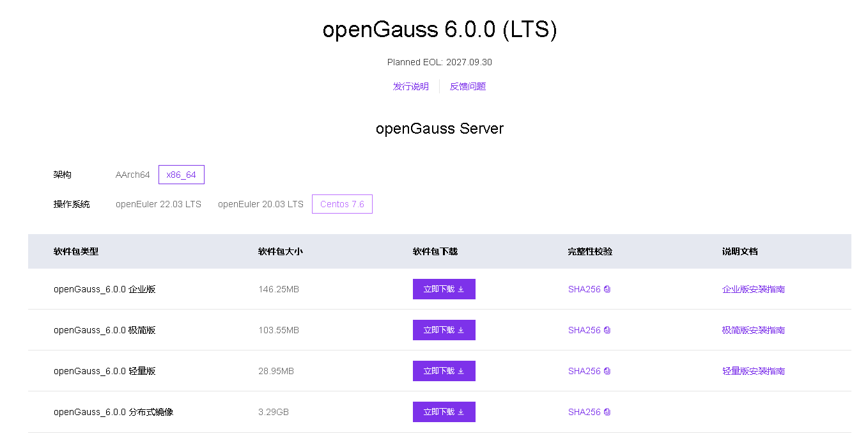This screenshot has width=868, height=433.
Task: Select x86_64 architecture option
Action: (182, 175)
